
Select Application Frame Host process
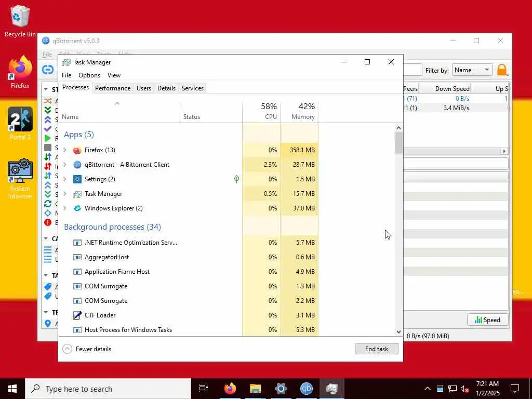click(x=188, y=272)
